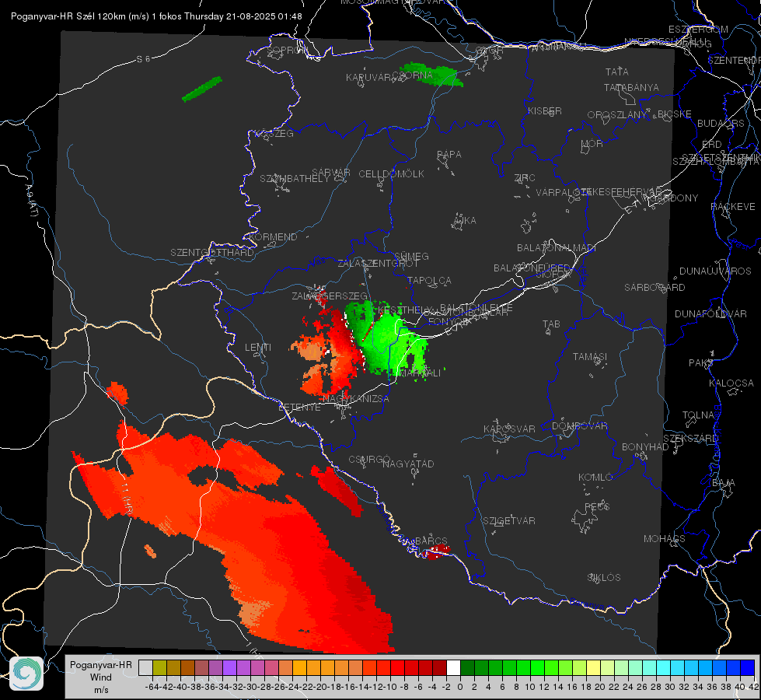The image size is (761, 700).
Task: Click the ZALAEGERSZEG city label
Action: click(x=330, y=296)
